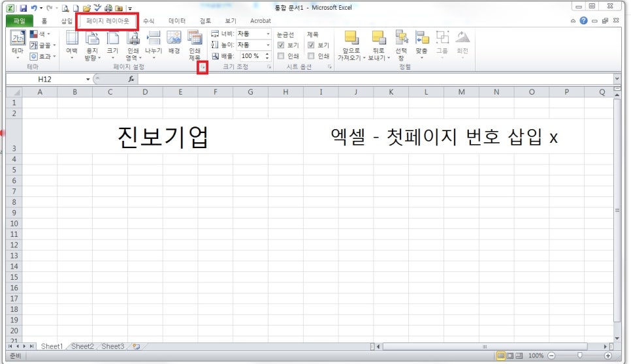The width and height of the screenshot is (631, 364).
Task: Click the 배경 (Background) picture icon
Action: pyautogui.click(x=174, y=42)
